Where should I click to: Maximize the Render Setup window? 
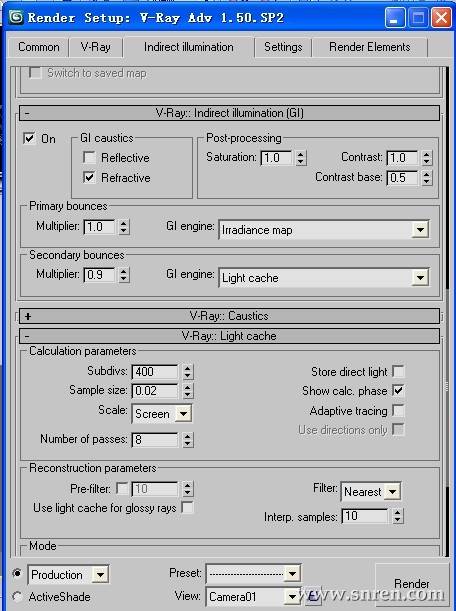point(418,18)
